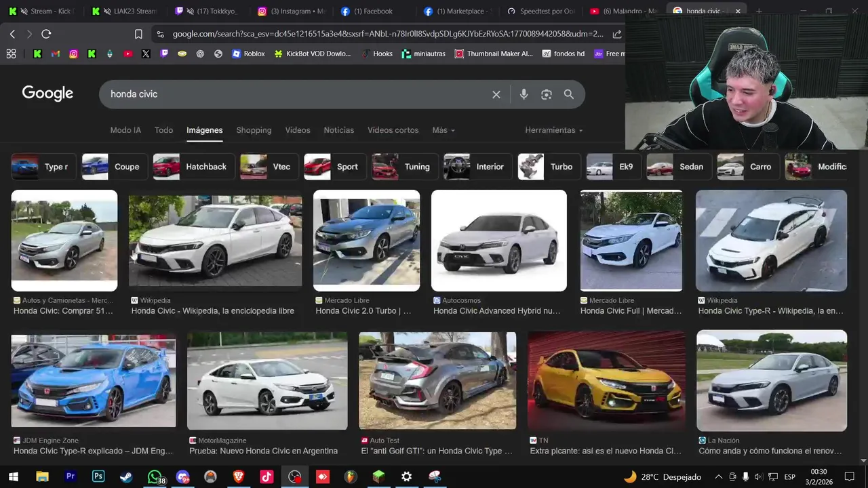
Task: Filter images by the Type r chip
Action: tap(43, 167)
